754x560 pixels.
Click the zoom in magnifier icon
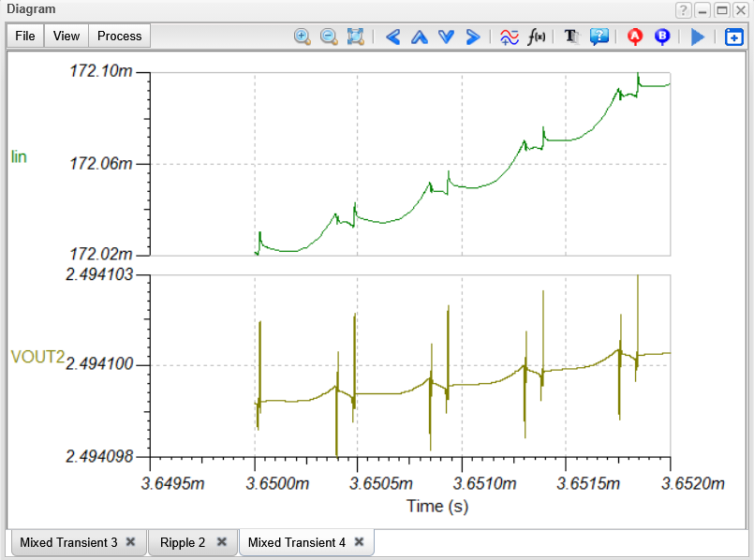[x=302, y=37]
